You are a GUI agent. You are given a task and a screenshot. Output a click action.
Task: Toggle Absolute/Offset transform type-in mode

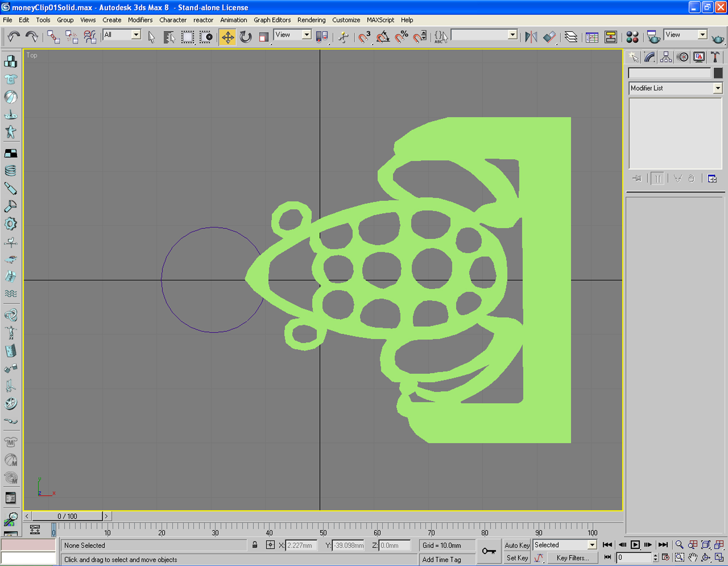(270, 545)
